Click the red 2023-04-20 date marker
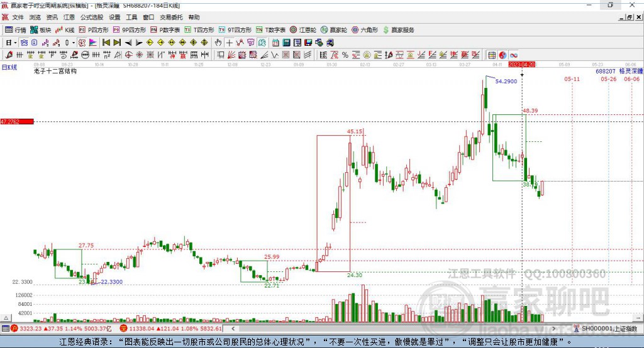The height and width of the screenshot is (348, 644). pos(521,65)
